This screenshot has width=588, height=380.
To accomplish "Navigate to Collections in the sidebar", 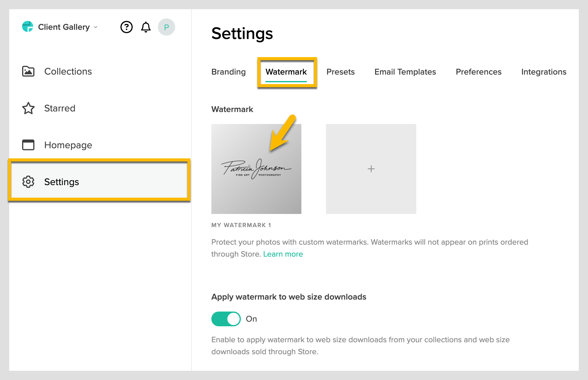I will tap(68, 71).
